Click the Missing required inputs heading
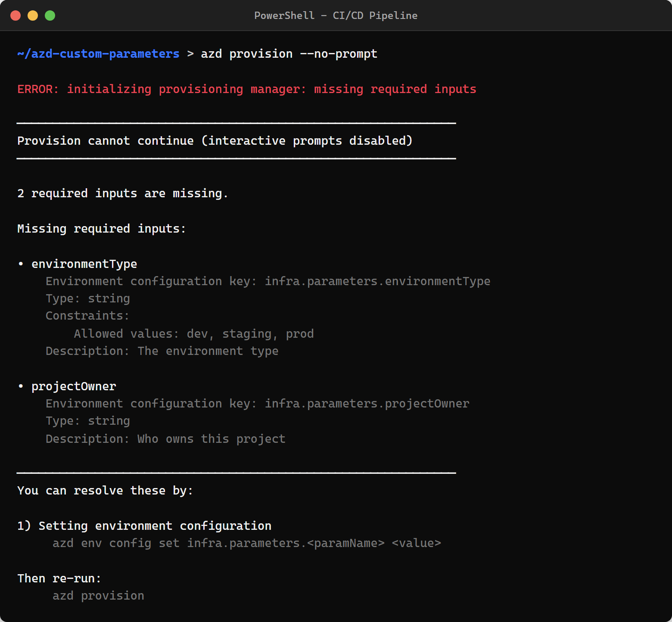 [101, 228]
